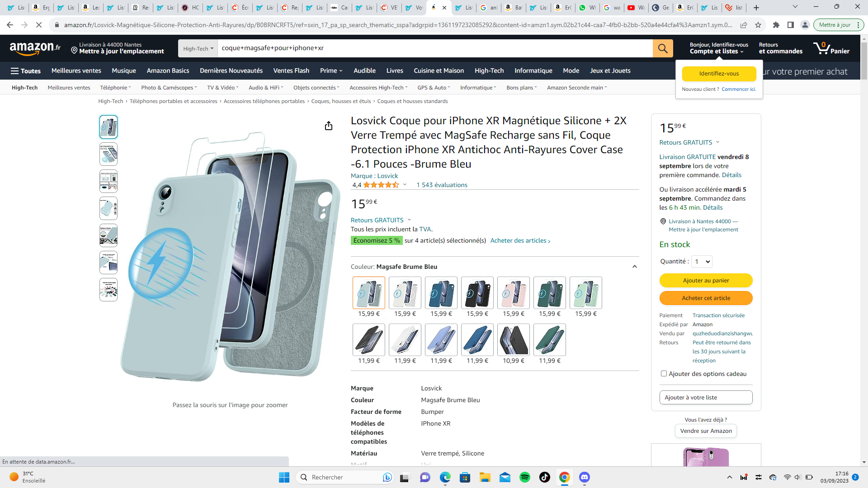Open the Toutes hamburger menu

pyautogui.click(x=26, y=71)
